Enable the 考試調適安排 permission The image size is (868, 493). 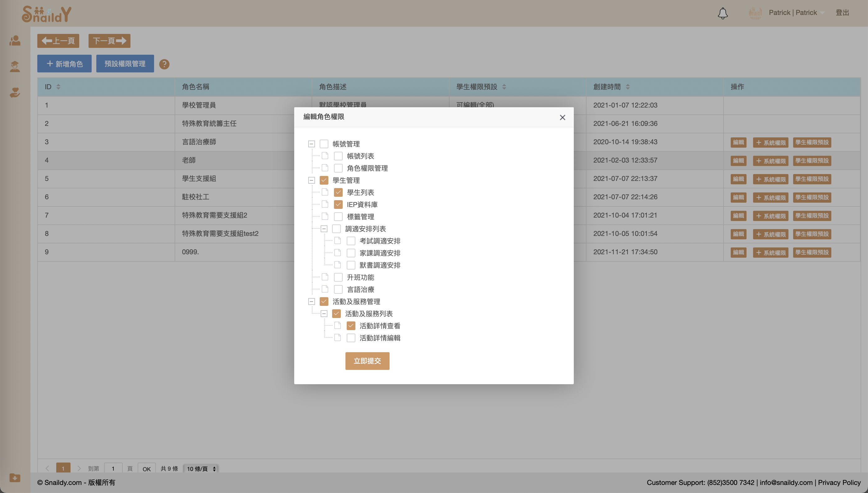(x=351, y=241)
